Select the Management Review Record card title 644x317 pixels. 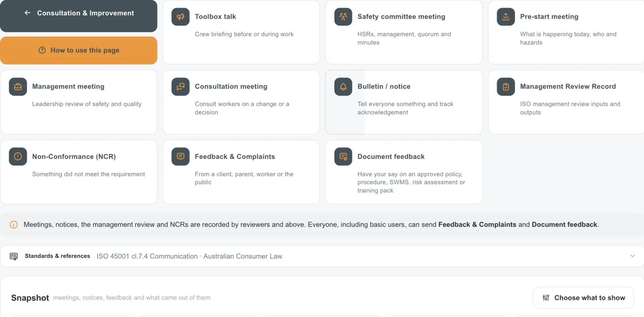(x=568, y=87)
